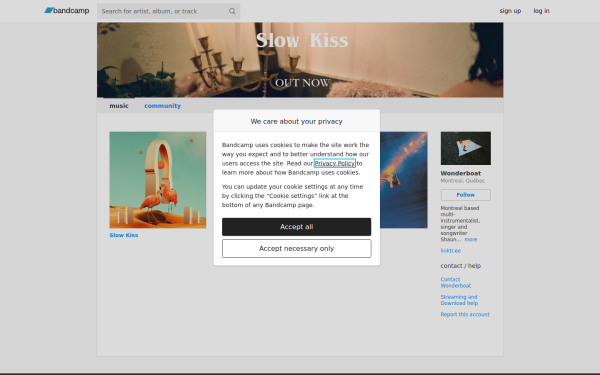Open the Privacy Policy link

tap(334, 163)
